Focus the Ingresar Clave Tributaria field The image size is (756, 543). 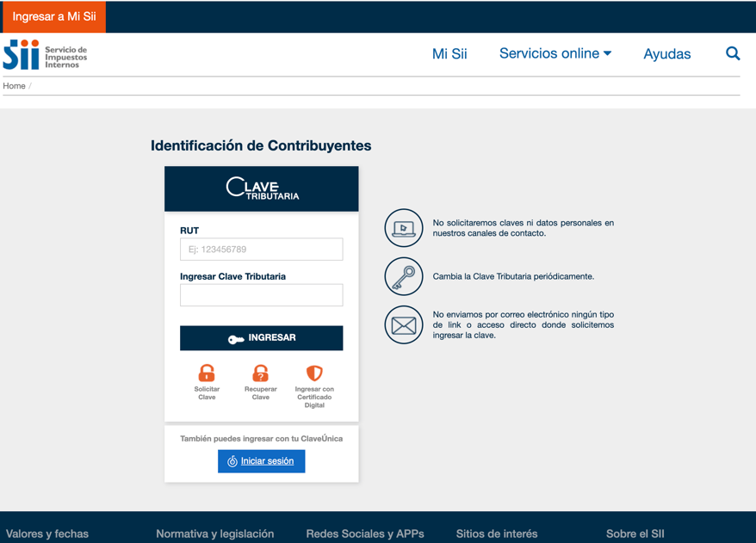point(261,295)
